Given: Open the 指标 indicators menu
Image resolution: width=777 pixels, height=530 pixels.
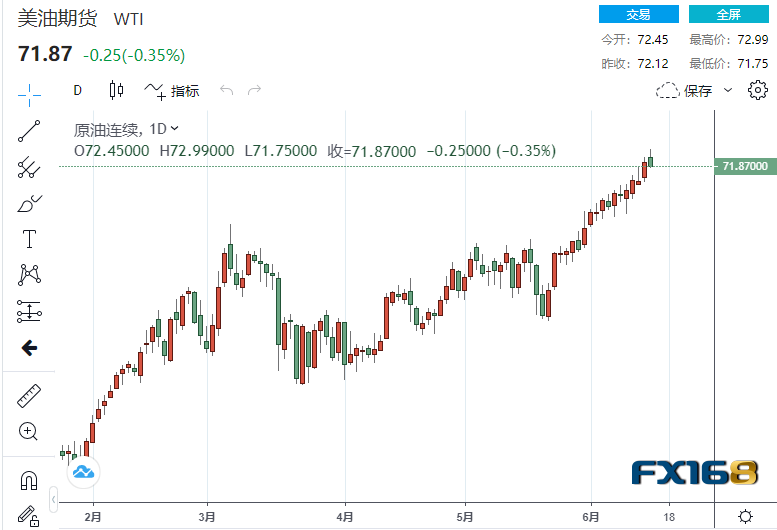Looking at the screenshot, I should [172, 90].
